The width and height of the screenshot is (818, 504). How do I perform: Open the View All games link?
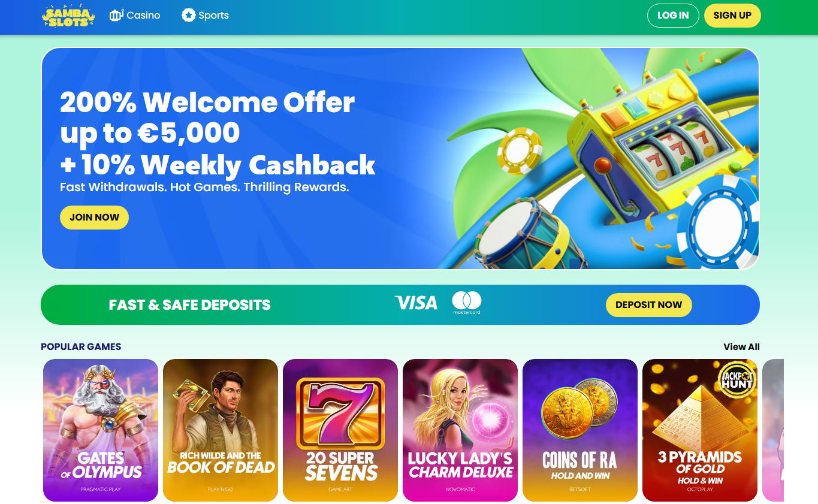coord(741,347)
